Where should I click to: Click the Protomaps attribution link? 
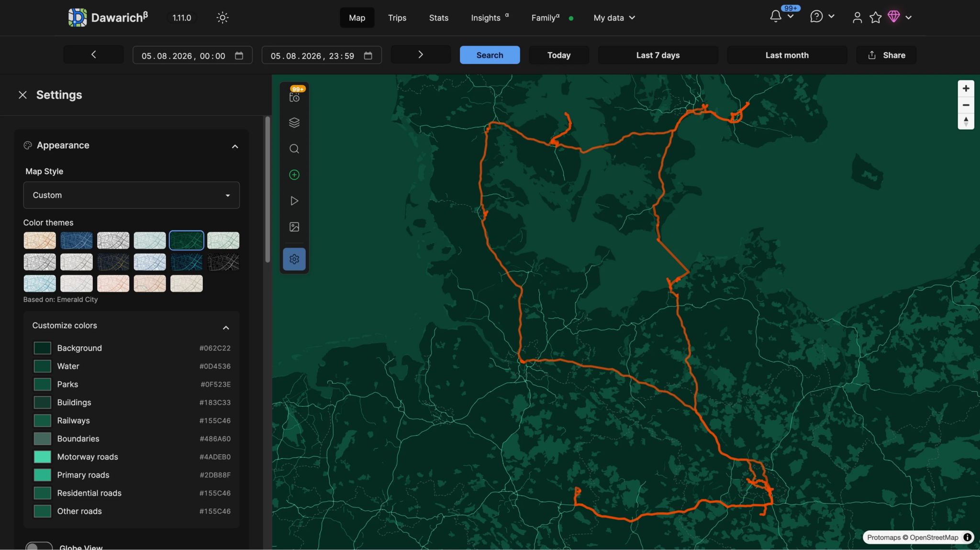point(884,538)
